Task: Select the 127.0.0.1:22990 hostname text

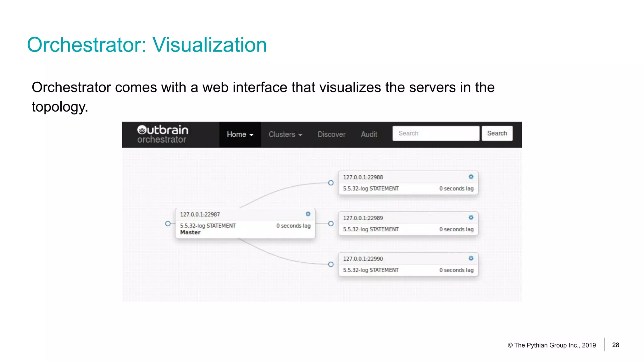Action: 363,259
